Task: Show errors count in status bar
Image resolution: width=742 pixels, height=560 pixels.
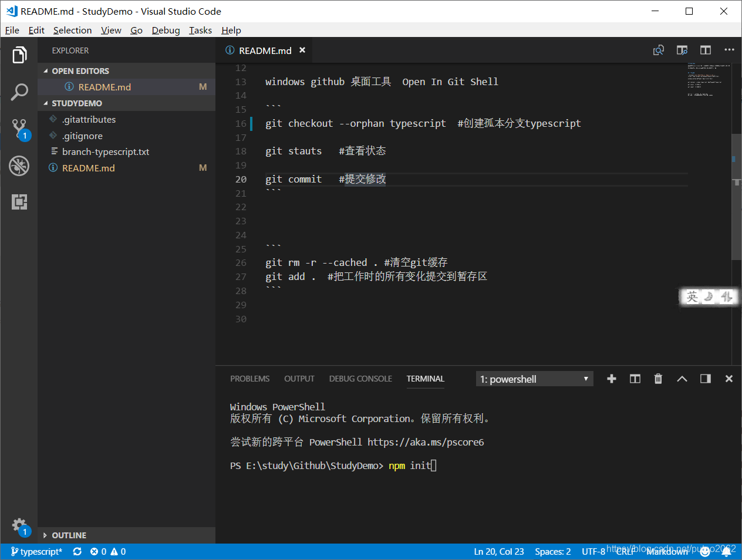Action: 98,552
